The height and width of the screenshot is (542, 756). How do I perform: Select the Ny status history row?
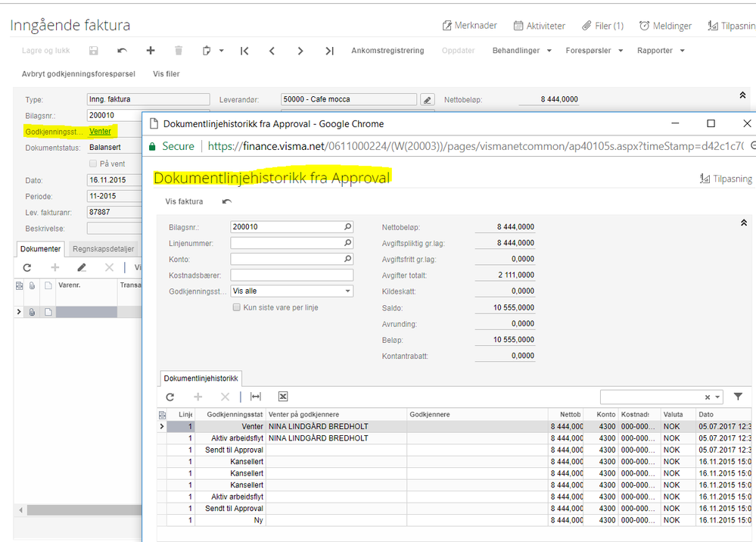454,520
